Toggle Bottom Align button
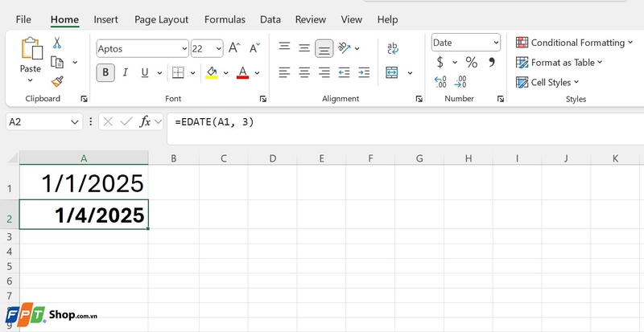Image resolution: width=644 pixels, height=332 pixels. [324, 49]
